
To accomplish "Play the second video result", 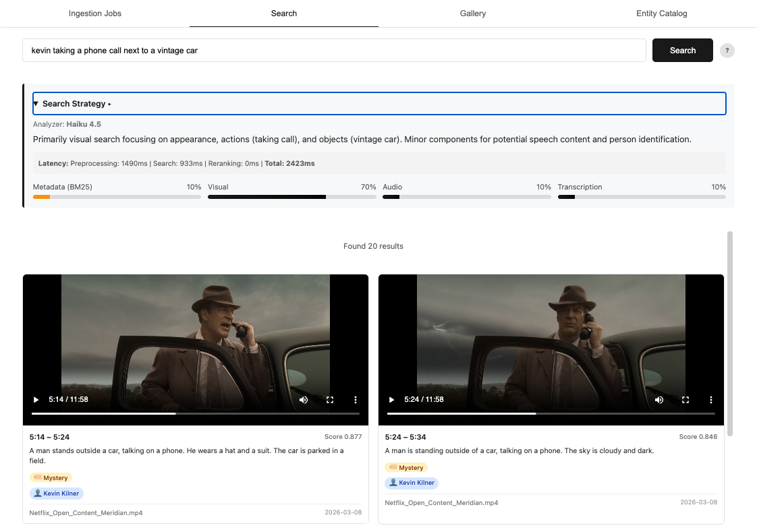I will [x=391, y=399].
